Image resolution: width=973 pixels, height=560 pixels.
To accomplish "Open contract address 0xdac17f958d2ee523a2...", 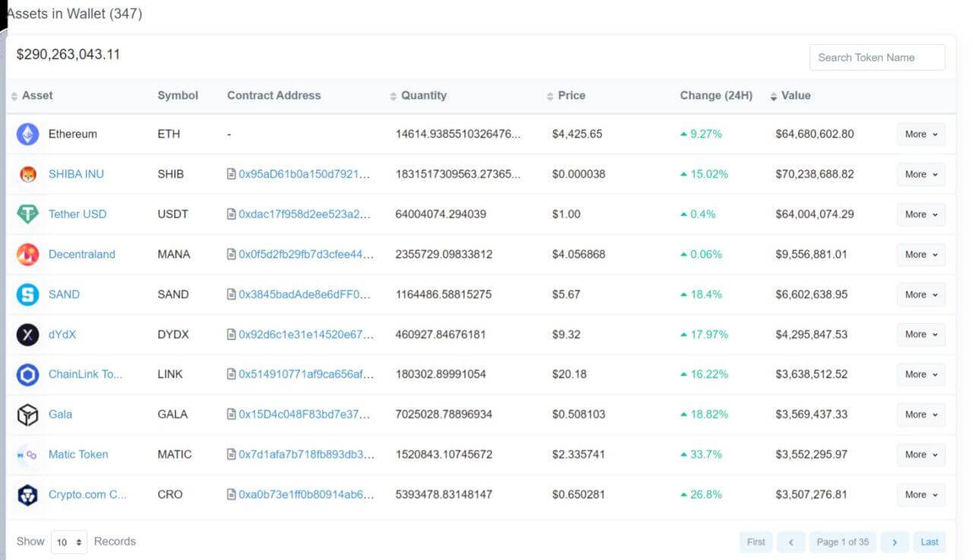I will (x=304, y=214).
